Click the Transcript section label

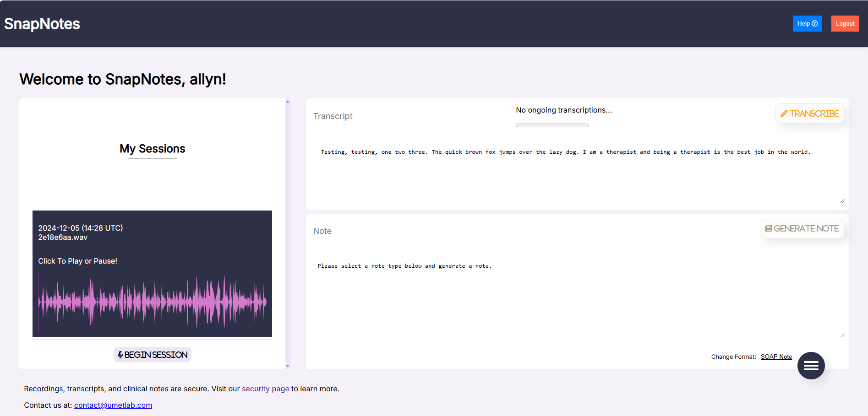333,116
